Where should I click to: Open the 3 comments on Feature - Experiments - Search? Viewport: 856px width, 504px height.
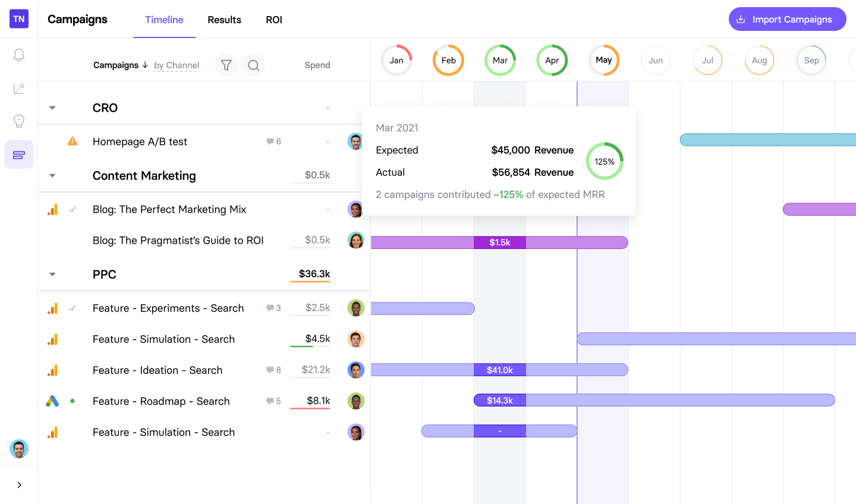273,308
